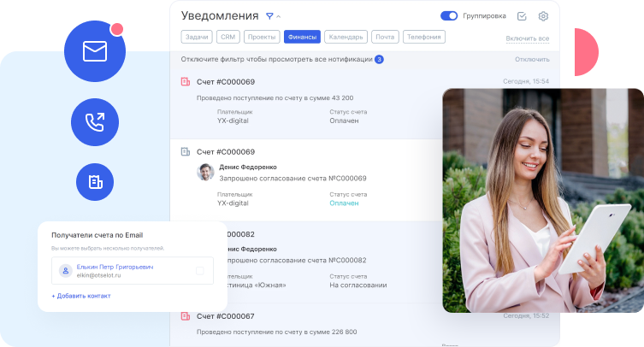Image resolution: width=644 pixels, height=347 pixels.
Task: Open the Календарь filter tab
Action: tap(346, 37)
